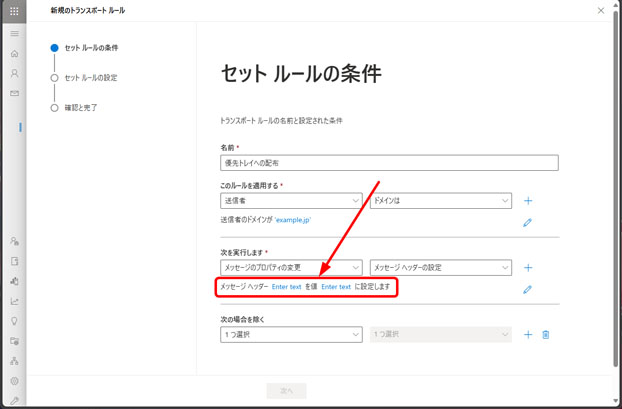Click the 次へ button
Screen dimensions: 622x409
286,391
